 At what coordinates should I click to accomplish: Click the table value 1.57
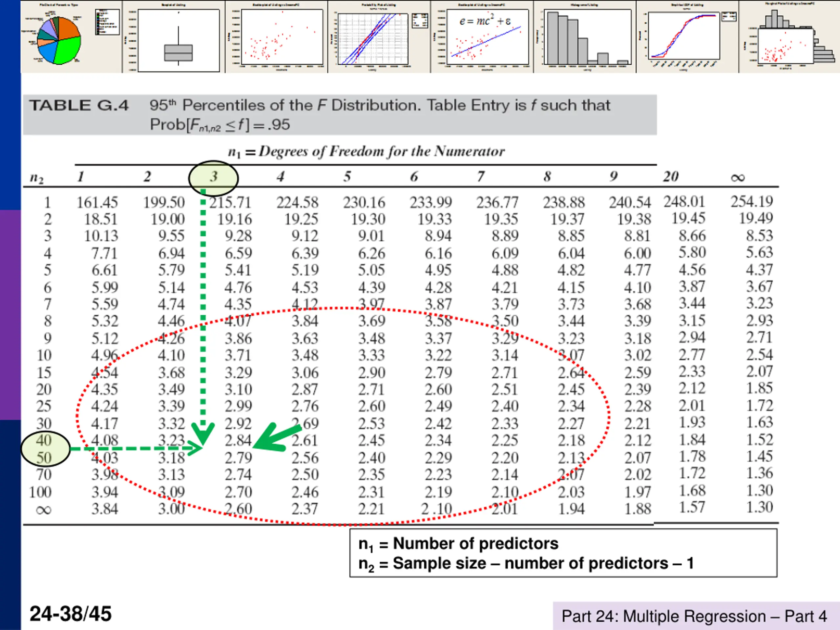pos(692,507)
